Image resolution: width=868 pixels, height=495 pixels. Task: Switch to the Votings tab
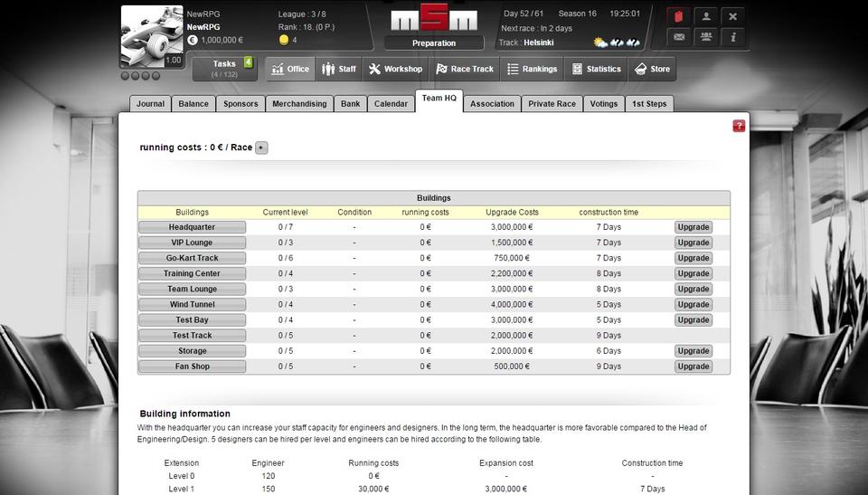point(603,104)
